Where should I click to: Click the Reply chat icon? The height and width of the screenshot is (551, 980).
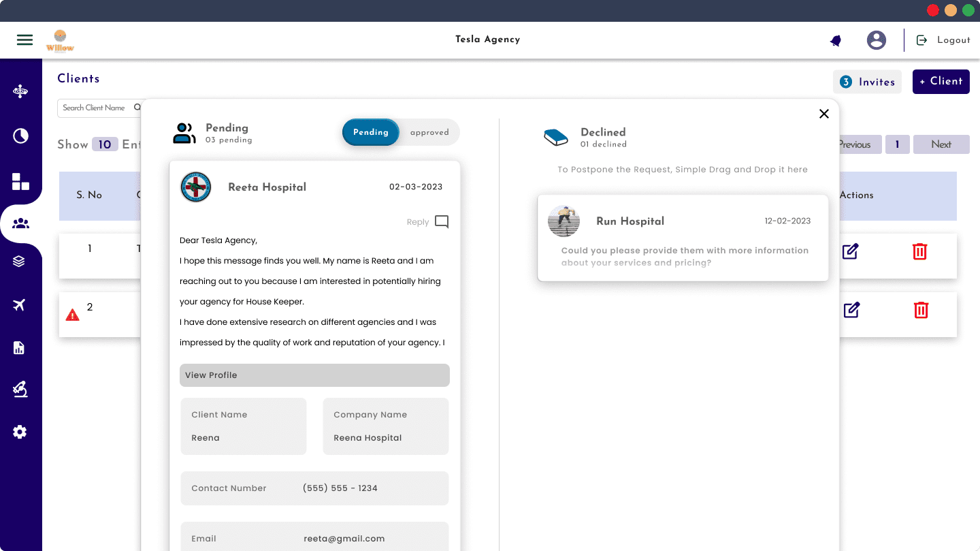pos(442,221)
